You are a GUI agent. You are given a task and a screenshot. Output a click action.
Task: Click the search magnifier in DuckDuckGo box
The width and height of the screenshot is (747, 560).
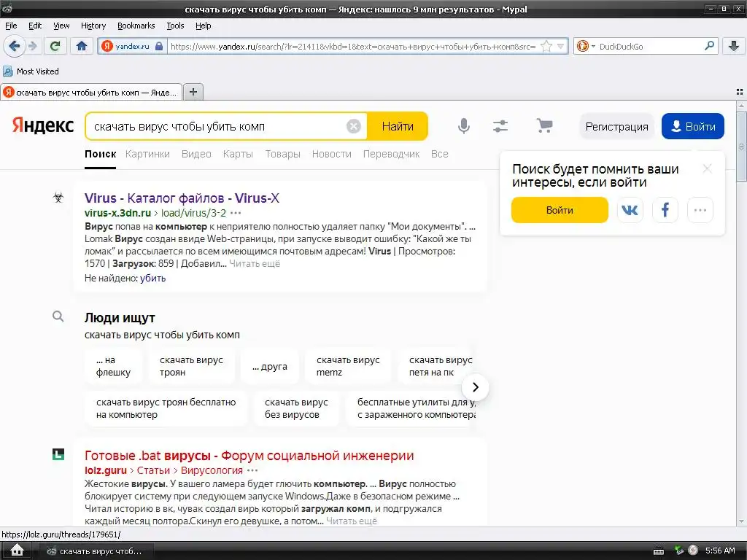(709, 46)
